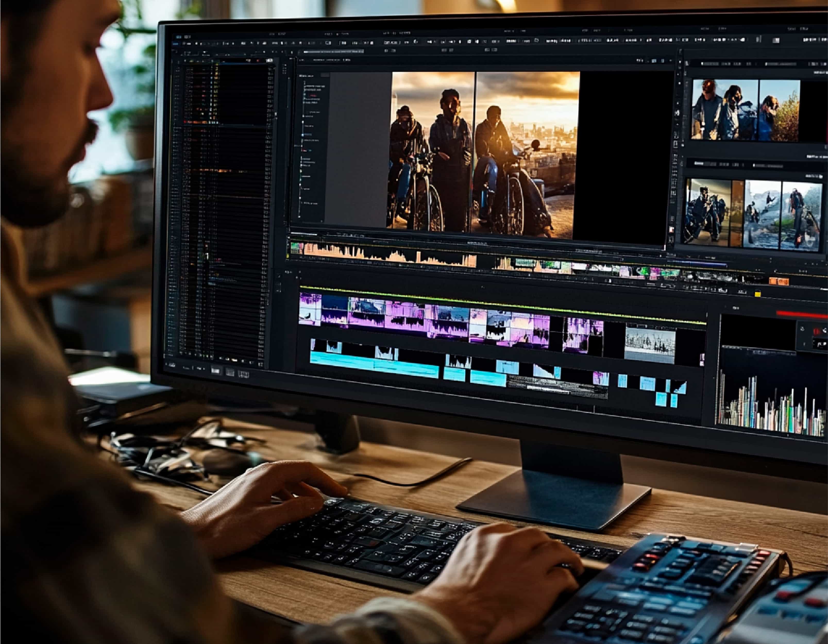Click the light gray square icon at the top toolbar's right end

point(776,40)
